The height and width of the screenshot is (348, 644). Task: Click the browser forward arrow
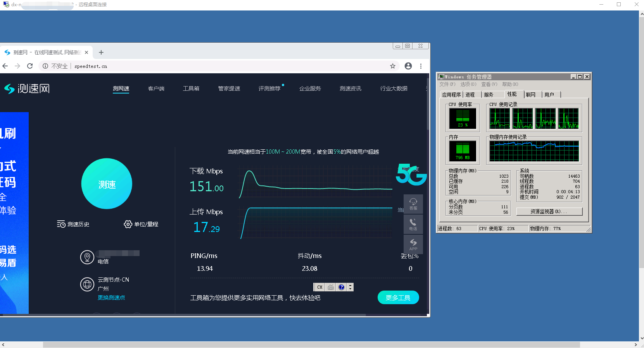[17, 66]
